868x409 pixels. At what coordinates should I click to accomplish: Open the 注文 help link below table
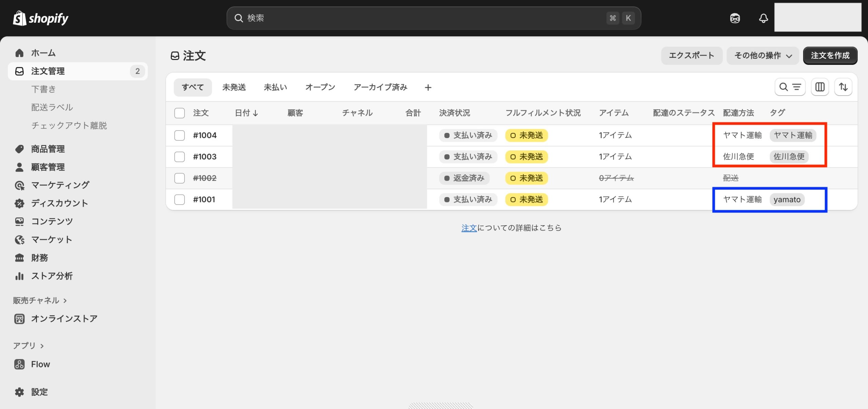click(x=469, y=228)
